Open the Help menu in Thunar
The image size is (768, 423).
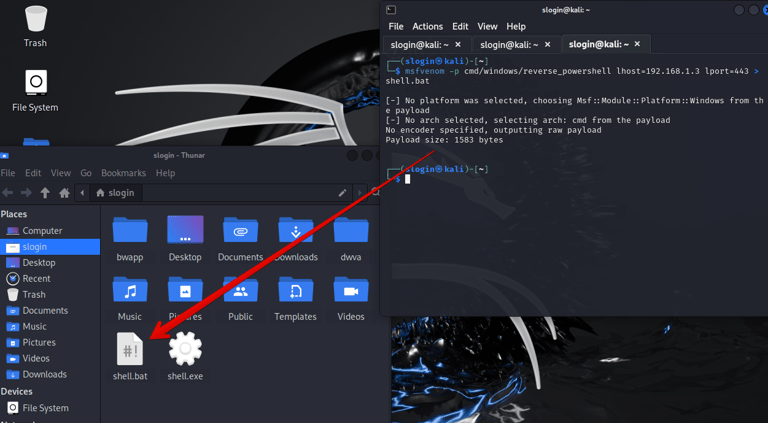tap(165, 173)
